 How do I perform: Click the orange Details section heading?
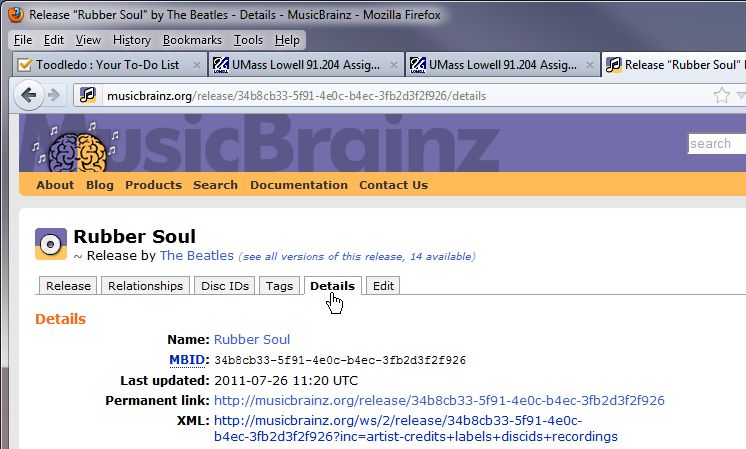tap(60, 319)
